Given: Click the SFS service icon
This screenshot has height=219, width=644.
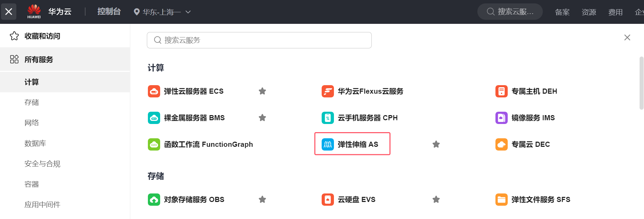Looking at the screenshot, I should point(502,200).
